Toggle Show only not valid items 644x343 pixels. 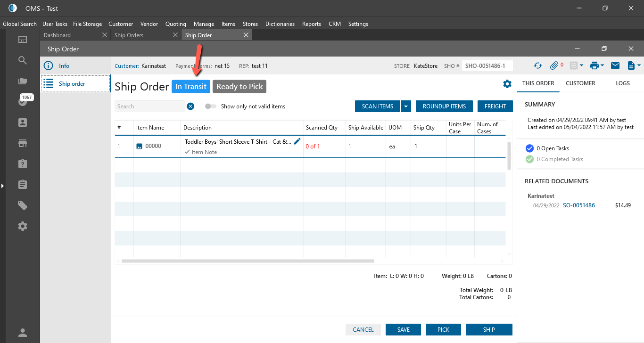click(211, 106)
